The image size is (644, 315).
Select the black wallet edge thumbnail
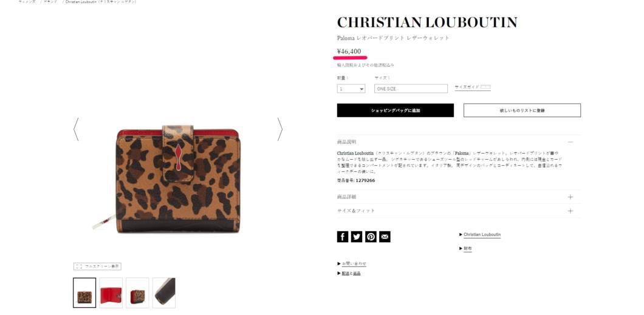pos(164,293)
